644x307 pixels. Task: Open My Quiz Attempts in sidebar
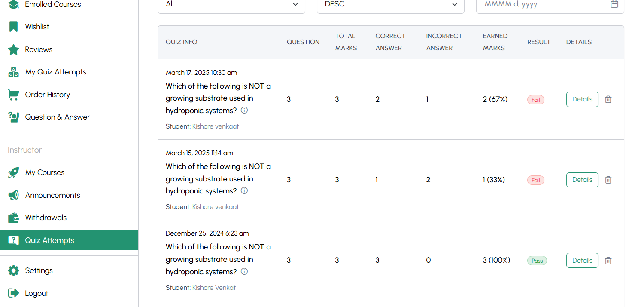point(55,72)
